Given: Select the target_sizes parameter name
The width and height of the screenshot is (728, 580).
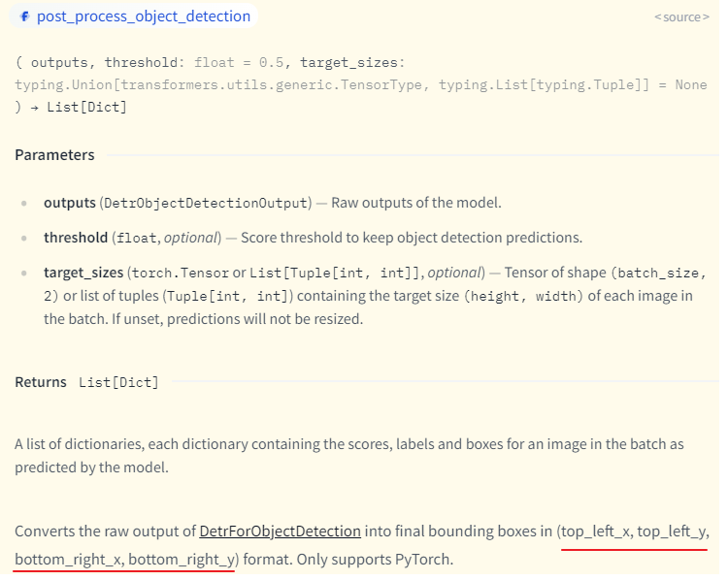Looking at the screenshot, I should (x=83, y=273).
